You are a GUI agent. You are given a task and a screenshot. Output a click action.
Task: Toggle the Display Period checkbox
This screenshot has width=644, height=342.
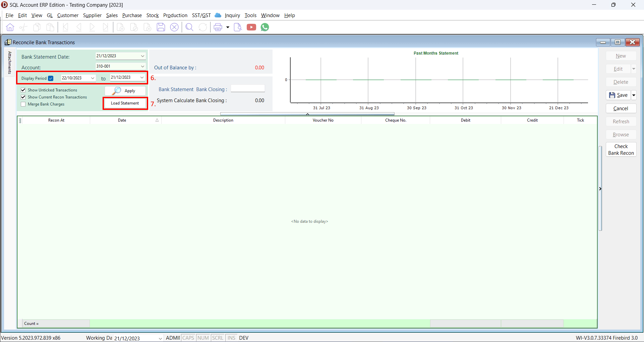(x=51, y=78)
